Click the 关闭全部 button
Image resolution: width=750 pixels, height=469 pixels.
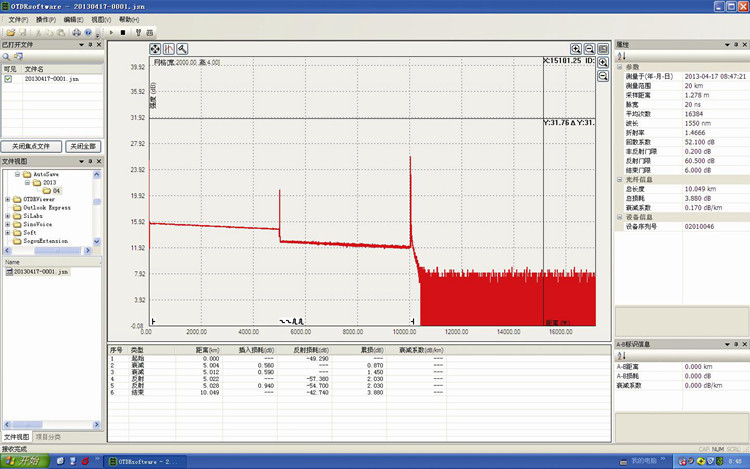tap(82, 146)
